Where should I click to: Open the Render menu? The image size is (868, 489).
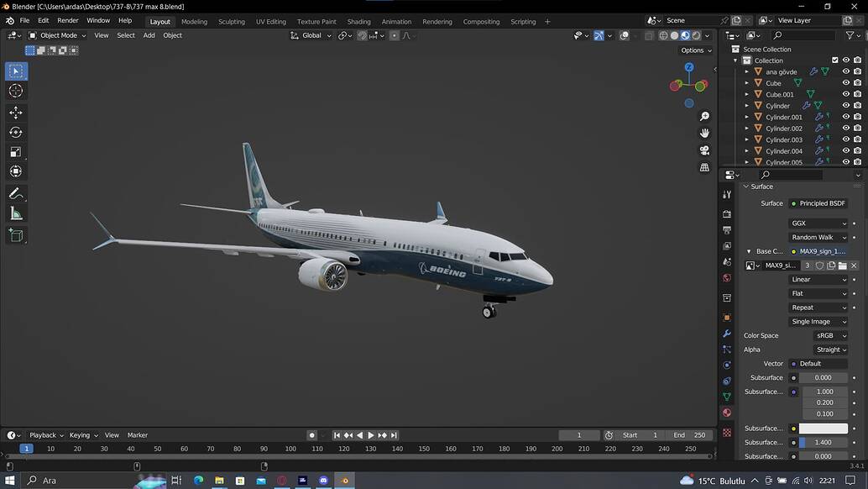[67, 20]
